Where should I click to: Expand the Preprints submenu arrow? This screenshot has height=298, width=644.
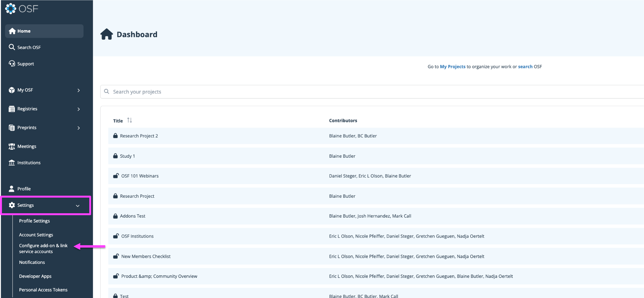79,128
